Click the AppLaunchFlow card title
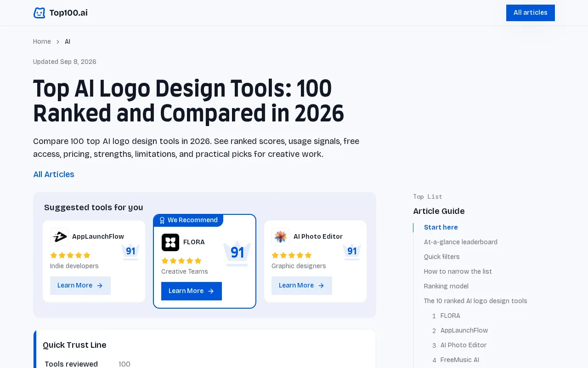The image size is (588, 368). (98, 236)
